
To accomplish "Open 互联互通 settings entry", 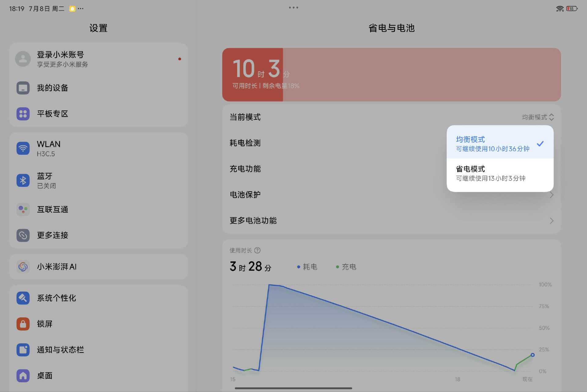I will 98,209.
